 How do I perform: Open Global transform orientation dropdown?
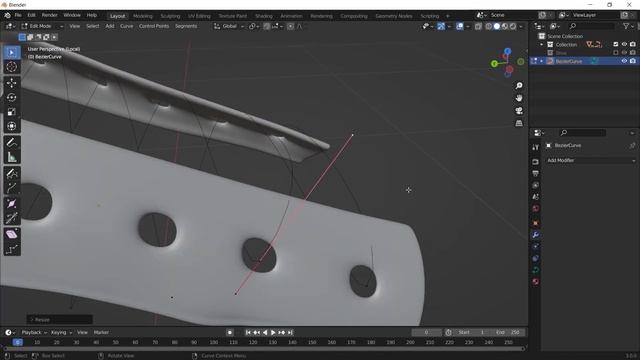coord(229,26)
